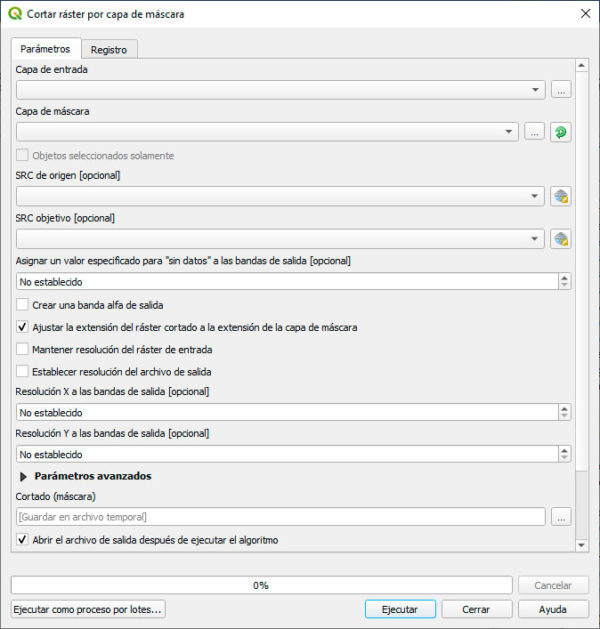
Task: Browse output location for Cortado (máscara)
Action: pyautogui.click(x=561, y=517)
